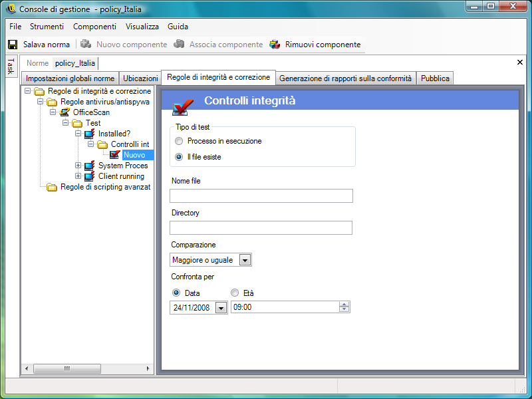Click the Regole di scripting avanzat folder icon

[52, 187]
